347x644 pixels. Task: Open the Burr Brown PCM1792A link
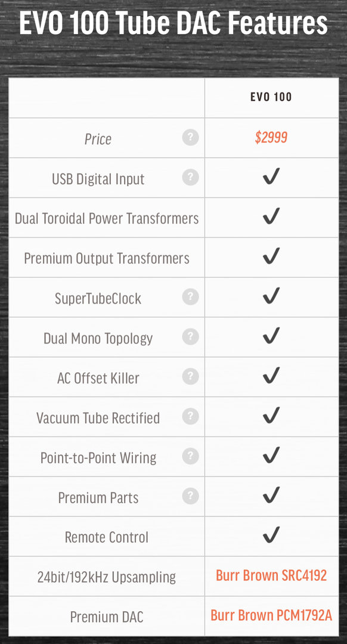coord(271,615)
